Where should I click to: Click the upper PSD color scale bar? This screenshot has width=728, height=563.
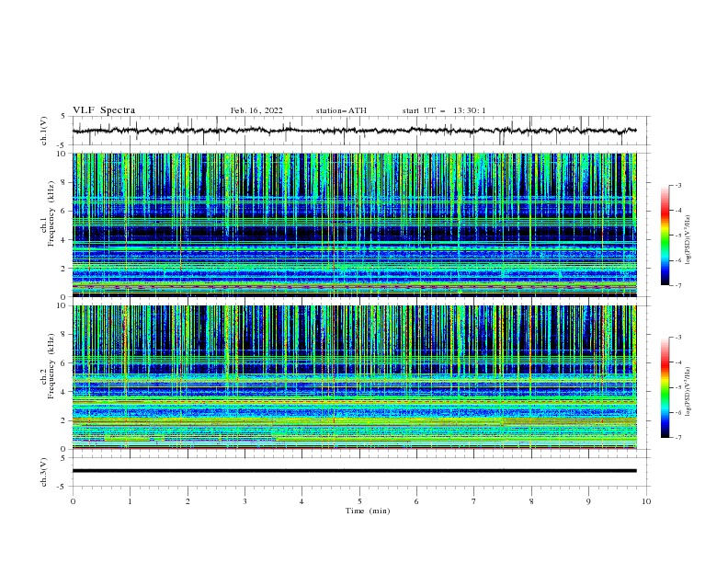(x=665, y=236)
